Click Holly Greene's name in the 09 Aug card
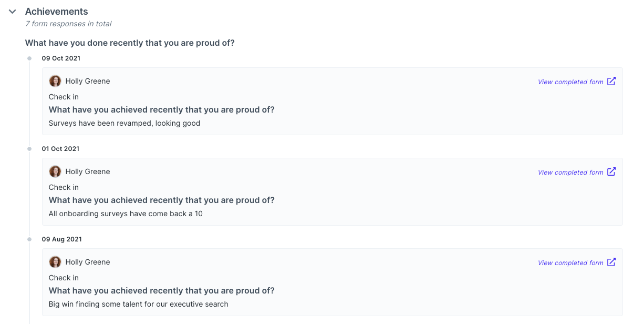The height and width of the screenshot is (324, 644). pyautogui.click(x=88, y=262)
